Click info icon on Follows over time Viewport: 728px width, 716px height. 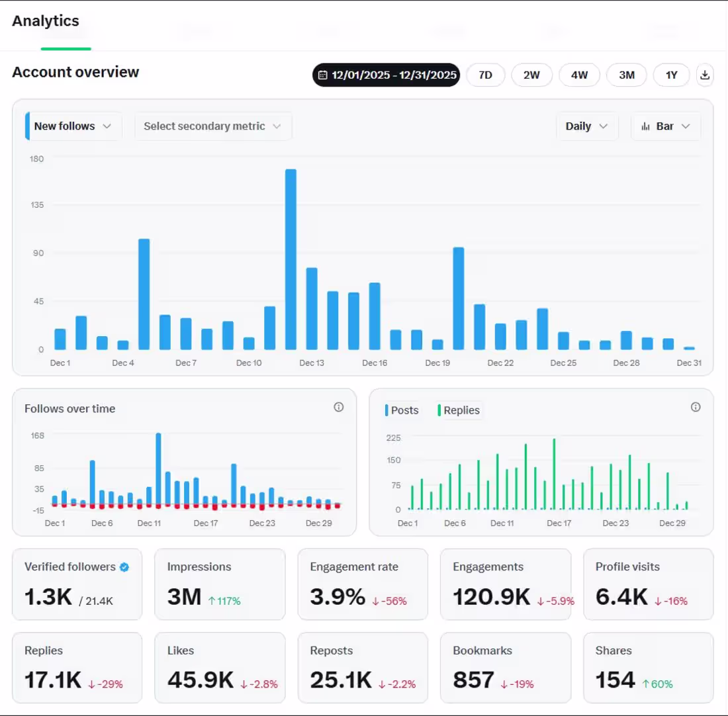[x=338, y=407]
